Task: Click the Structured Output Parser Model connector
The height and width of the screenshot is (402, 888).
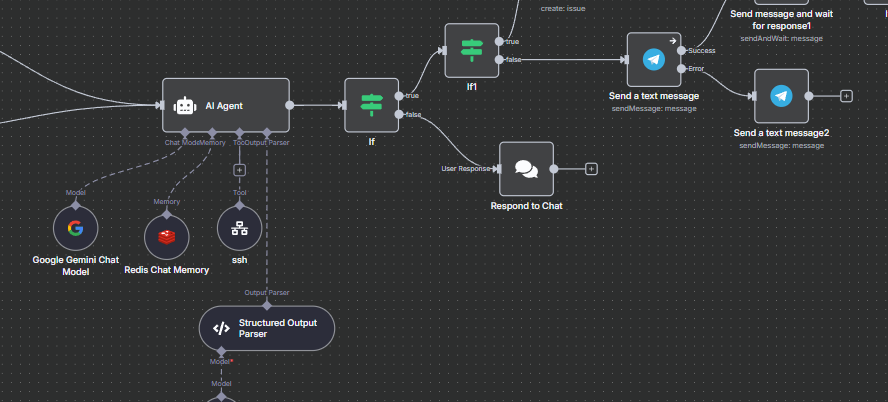Action: click(x=221, y=350)
